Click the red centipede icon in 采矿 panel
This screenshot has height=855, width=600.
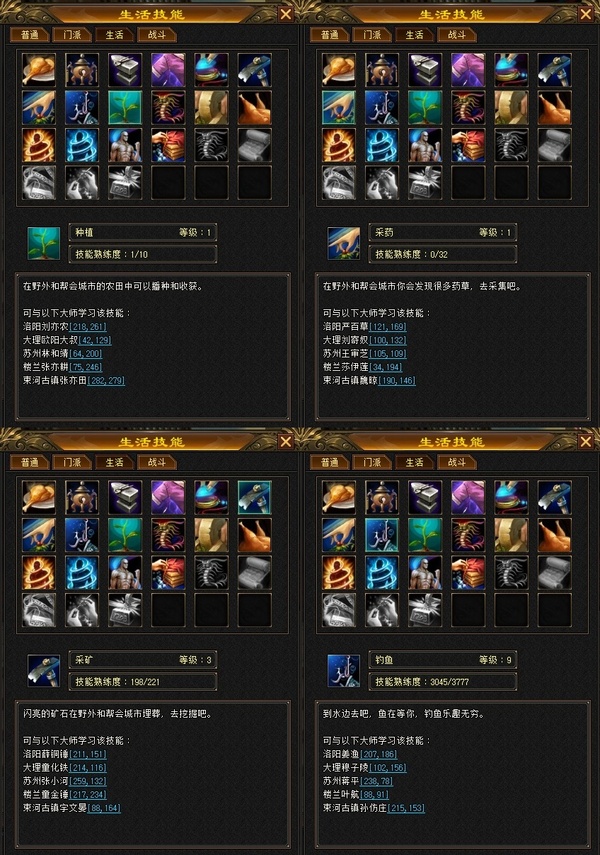pyautogui.click(x=168, y=535)
